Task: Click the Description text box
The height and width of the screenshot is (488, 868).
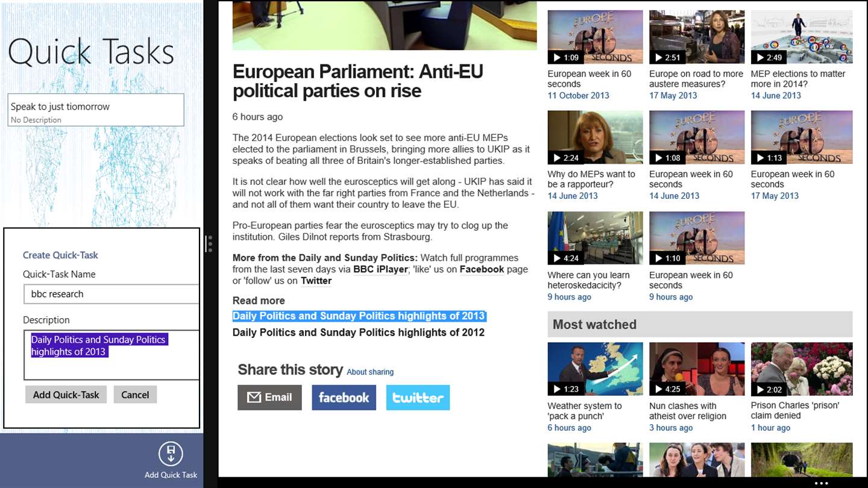Action: (112, 355)
